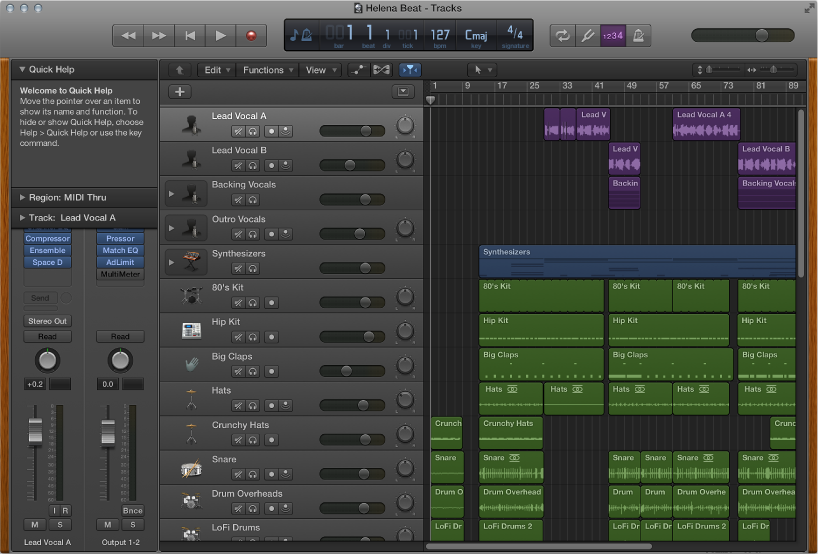Record-enable the Big Claps track
Image resolution: width=818 pixels, height=556 pixels.
(271, 372)
